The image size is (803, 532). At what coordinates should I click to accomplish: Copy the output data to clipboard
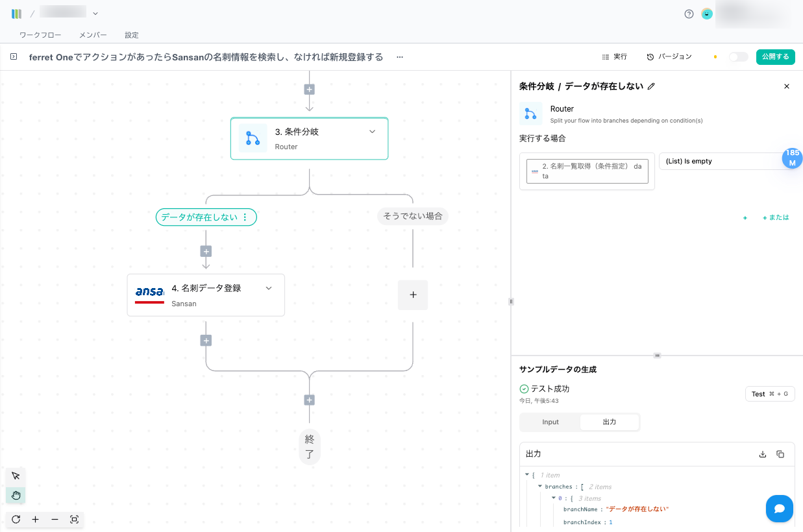[x=780, y=454]
